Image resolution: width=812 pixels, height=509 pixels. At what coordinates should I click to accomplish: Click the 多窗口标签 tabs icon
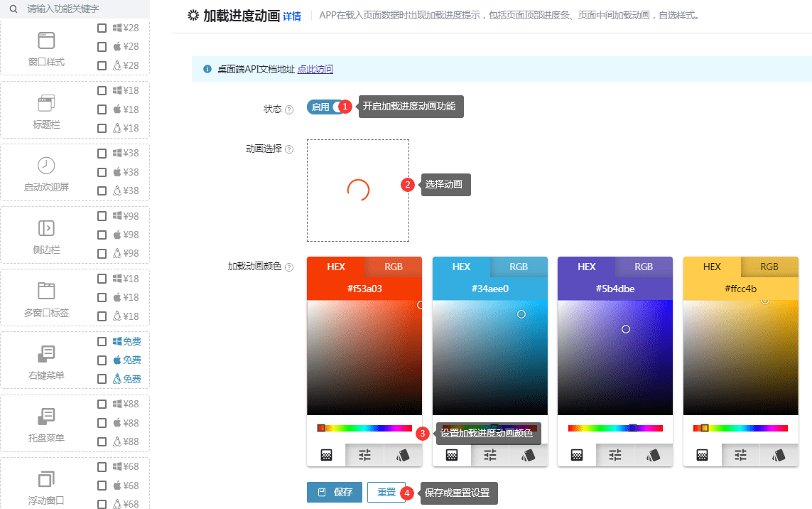46,291
